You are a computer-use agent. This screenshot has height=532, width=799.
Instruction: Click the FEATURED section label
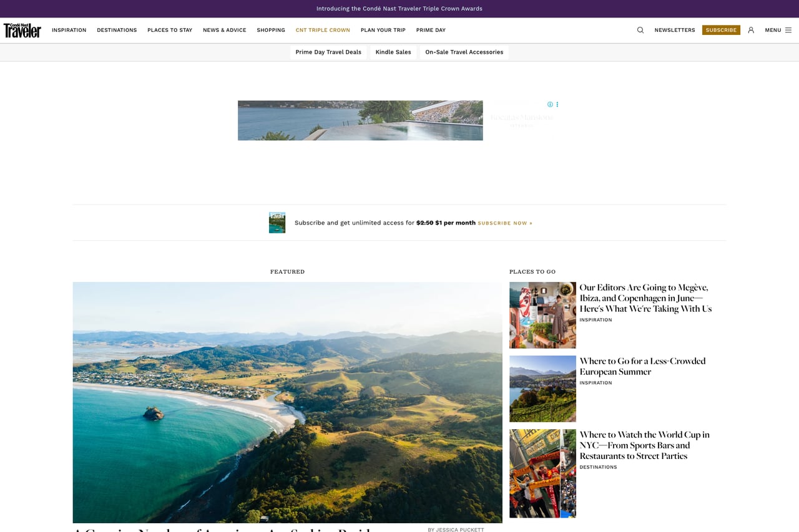point(287,272)
